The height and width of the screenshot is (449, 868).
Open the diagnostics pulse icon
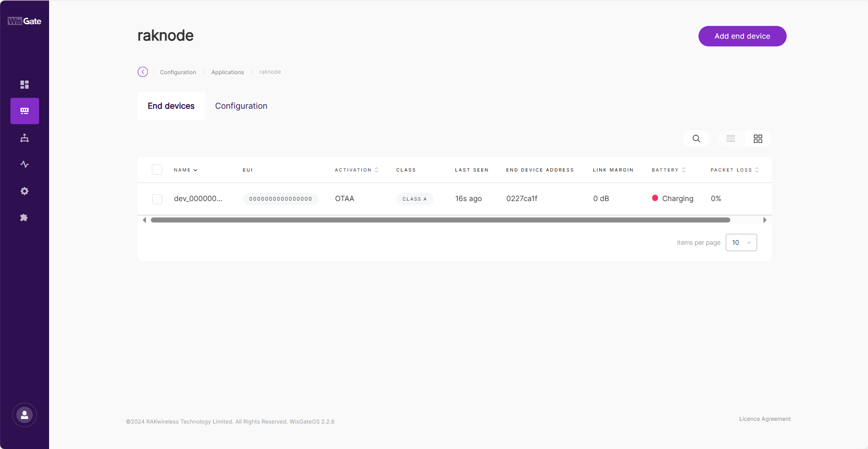click(25, 164)
